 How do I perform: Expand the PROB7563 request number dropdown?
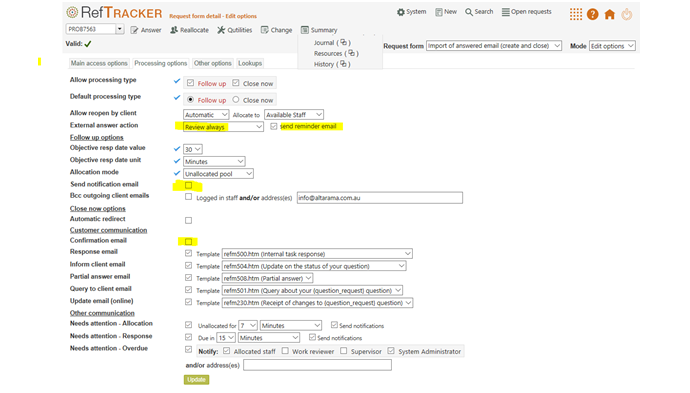click(x=120, y=29)
